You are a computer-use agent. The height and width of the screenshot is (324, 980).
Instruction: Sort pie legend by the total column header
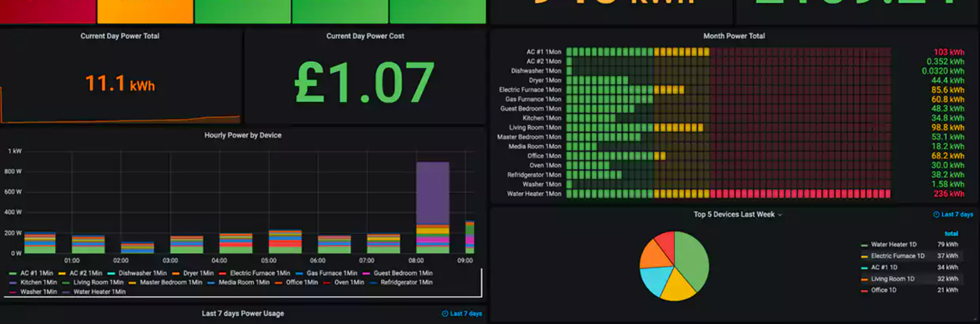951,234
